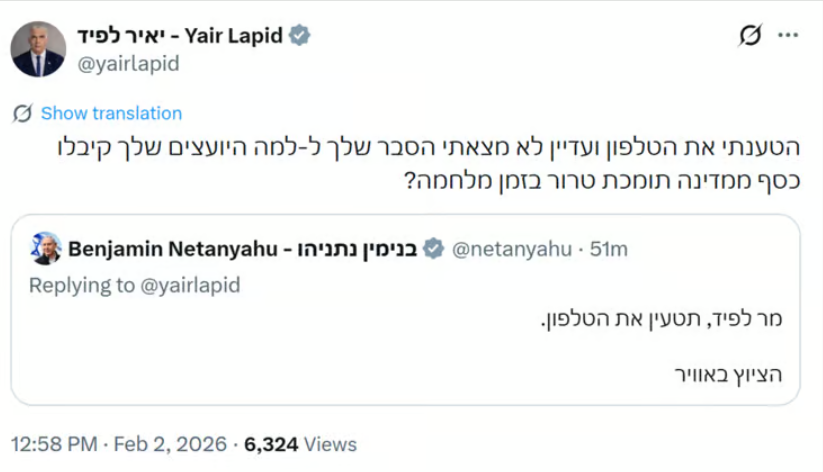Click Yair Lapid's verified badge
Image resolution: width=823 pixels, height=472 pixels.
tap(299, 36)
